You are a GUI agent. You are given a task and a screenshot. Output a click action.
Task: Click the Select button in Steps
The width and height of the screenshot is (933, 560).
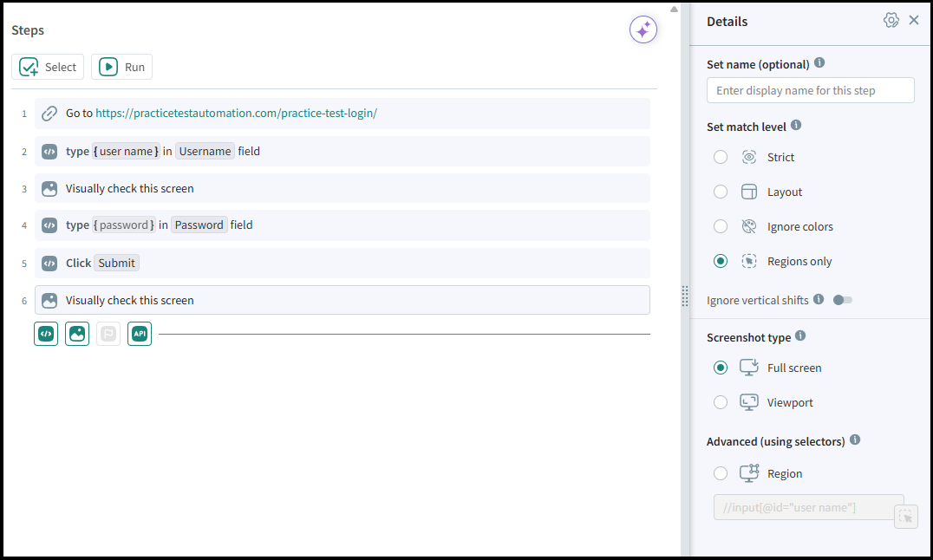[48, 67]
